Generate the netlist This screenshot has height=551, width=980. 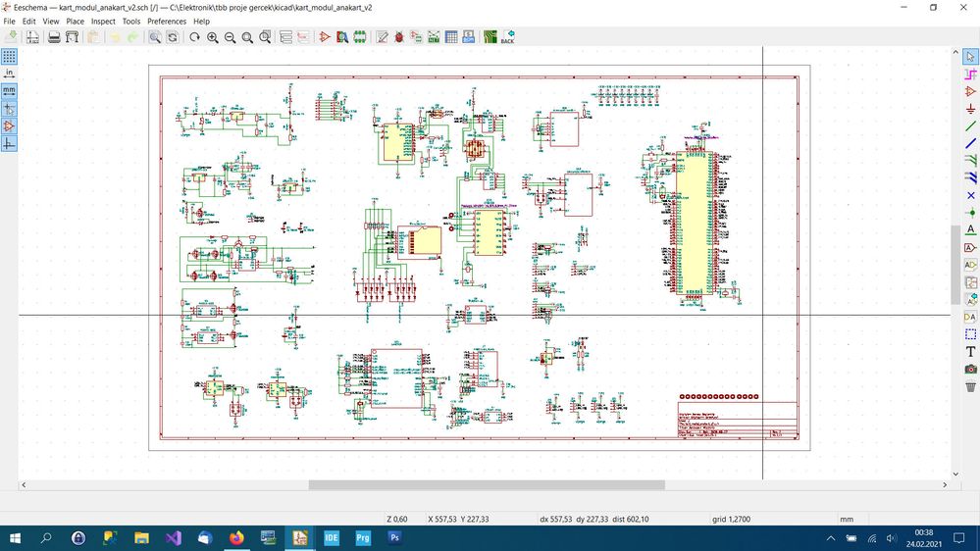click(434, 37)
